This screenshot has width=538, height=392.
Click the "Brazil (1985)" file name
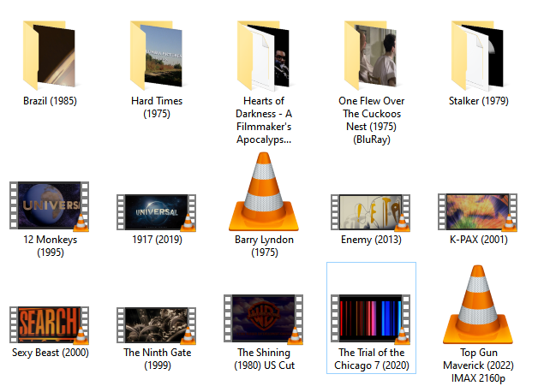click(50, 101)
